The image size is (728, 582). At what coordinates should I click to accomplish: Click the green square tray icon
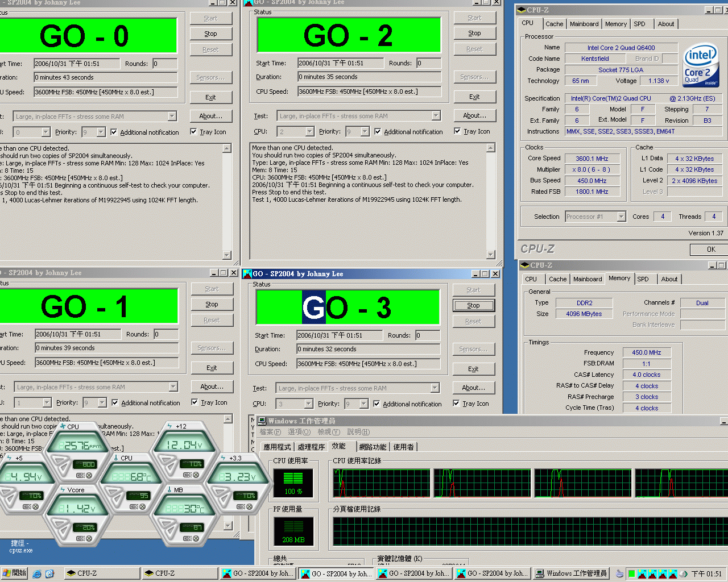point(631,573)
